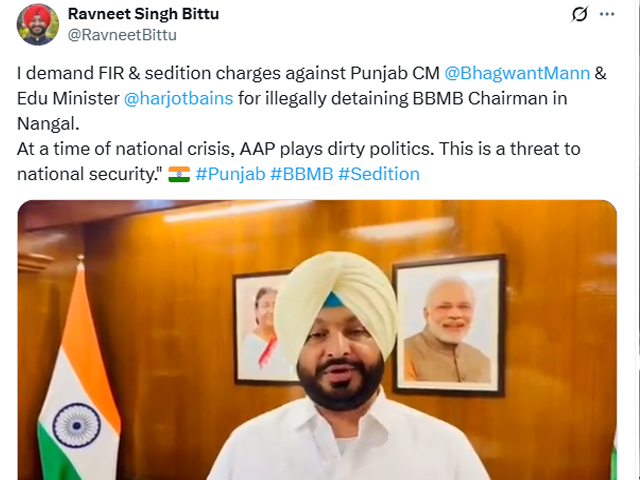Click the vertical scrollbar on the right edge

tap(637, 240)
